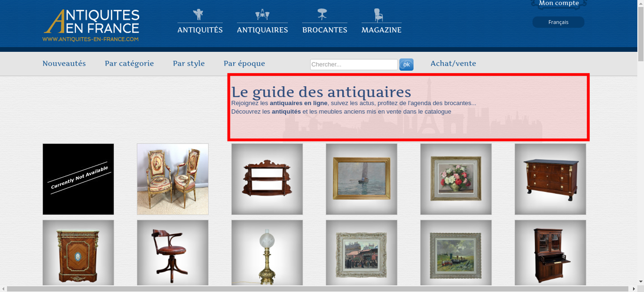Image resolution: width=644 pixels, height=292 pixels.
Task: Open the Achat/vente link
Action: point(453,63)
